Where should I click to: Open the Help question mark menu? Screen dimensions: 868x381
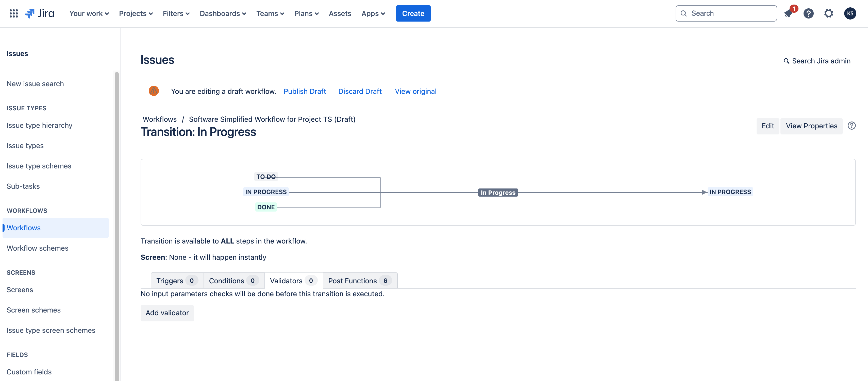[808, 13]
